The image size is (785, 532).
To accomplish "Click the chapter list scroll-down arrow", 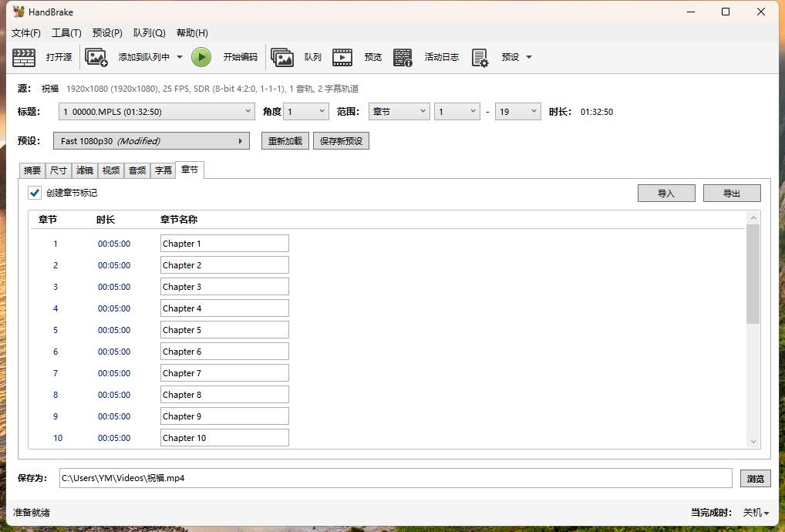I will click(x=753, y=442).
